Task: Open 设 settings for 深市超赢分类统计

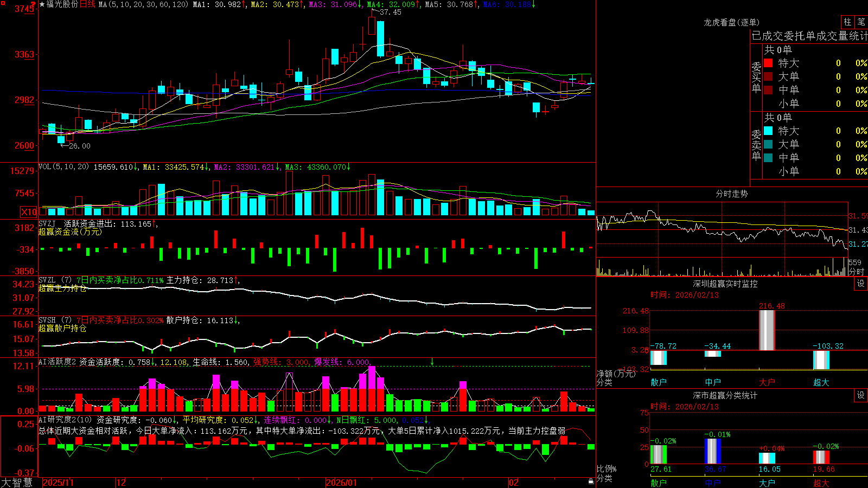Action: [861, 395]
